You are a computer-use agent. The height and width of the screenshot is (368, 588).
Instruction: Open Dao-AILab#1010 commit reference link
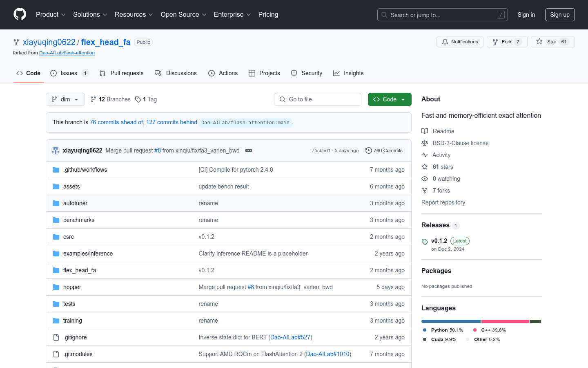[x=328, y=354]
